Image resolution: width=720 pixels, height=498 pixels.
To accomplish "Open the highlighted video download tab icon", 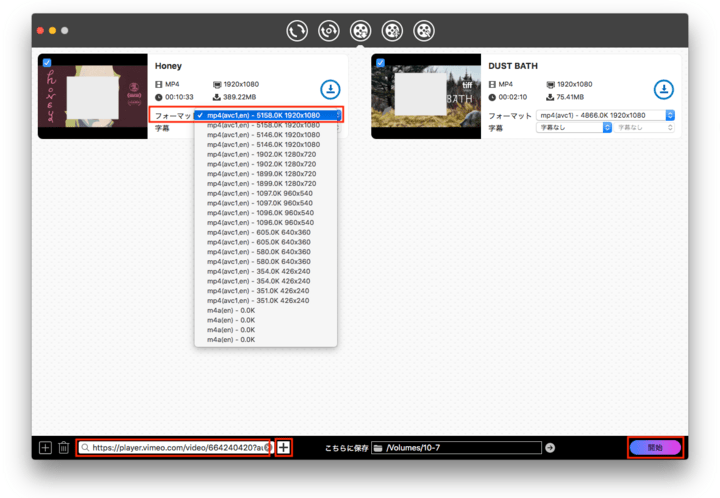I will click(x=360, y=32).
